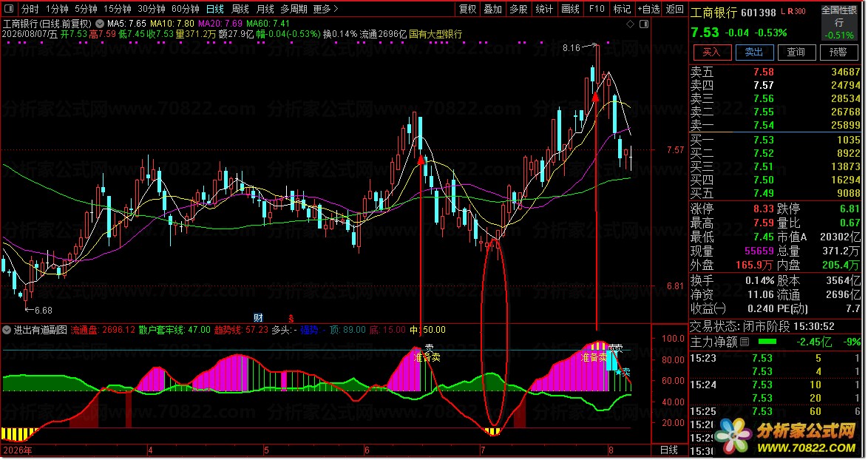
Task: Click the 准备卖 signal near June peak
Action: click(x=427, y=358)
